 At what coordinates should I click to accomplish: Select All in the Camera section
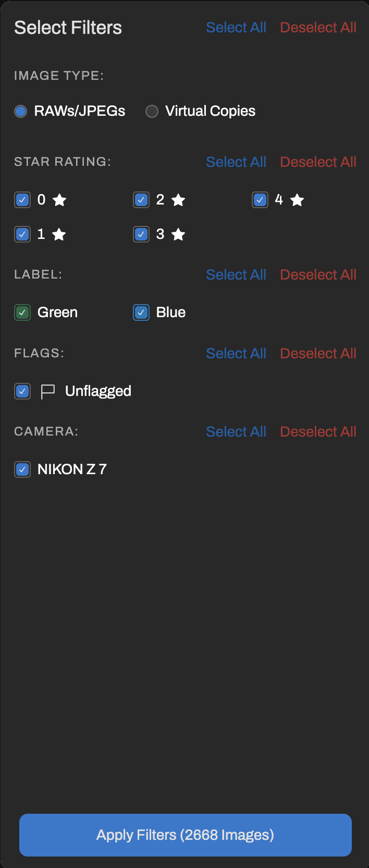point(236,432)
